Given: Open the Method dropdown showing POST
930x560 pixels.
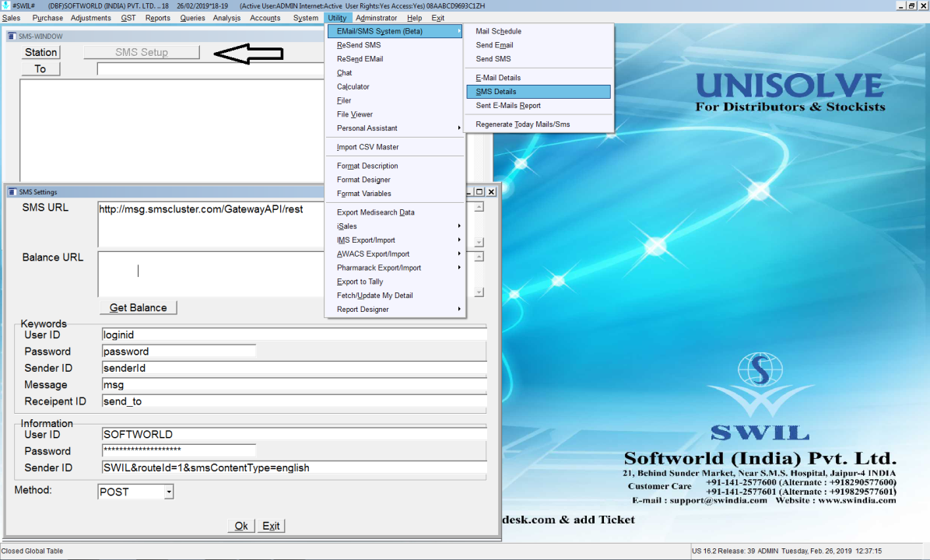Looking at the screenshot, I should click(x=169, y=492).
